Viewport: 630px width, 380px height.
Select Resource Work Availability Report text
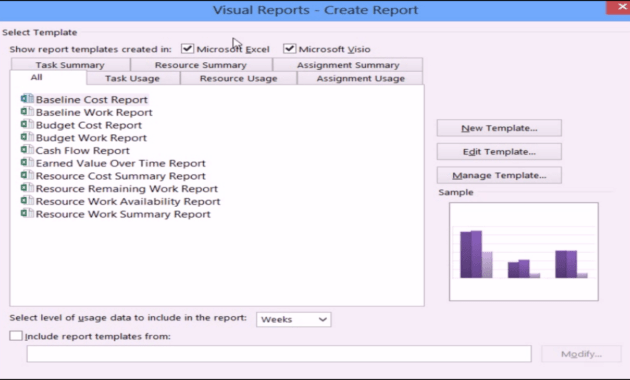(x=128, y=202)
